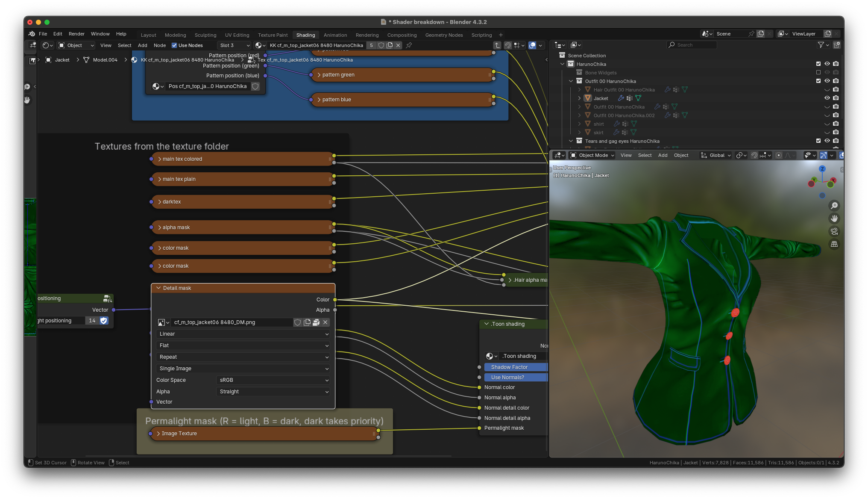The image size is (868, 499).
Task: Switch to the Texture Paint workspace tab
Action: point(273,35)
